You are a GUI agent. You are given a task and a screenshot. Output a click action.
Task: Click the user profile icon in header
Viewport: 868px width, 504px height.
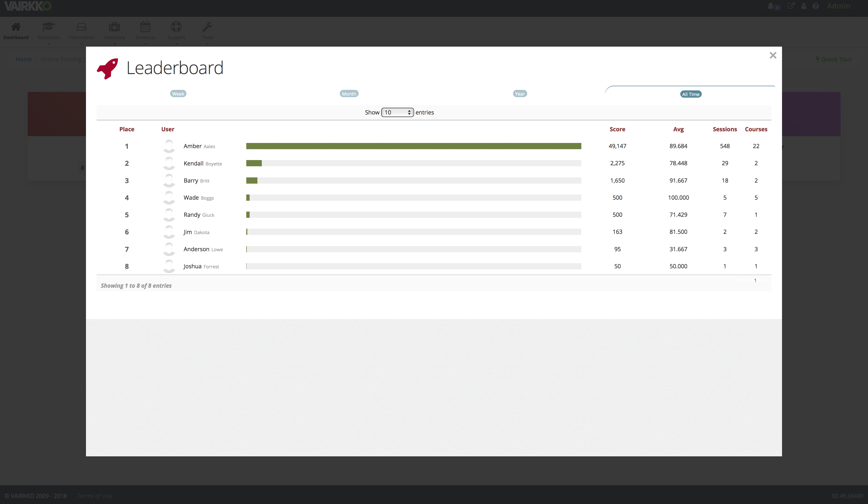click(804, 6)
